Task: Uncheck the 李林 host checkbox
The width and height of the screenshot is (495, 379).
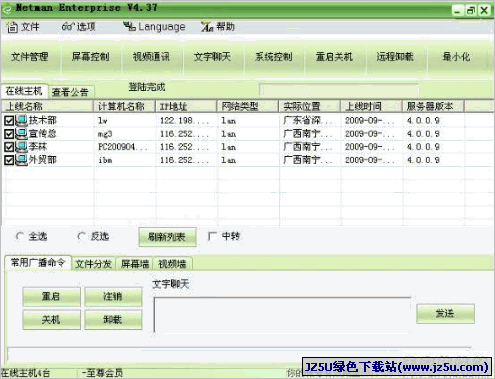Action: click(x=9, y=147)
